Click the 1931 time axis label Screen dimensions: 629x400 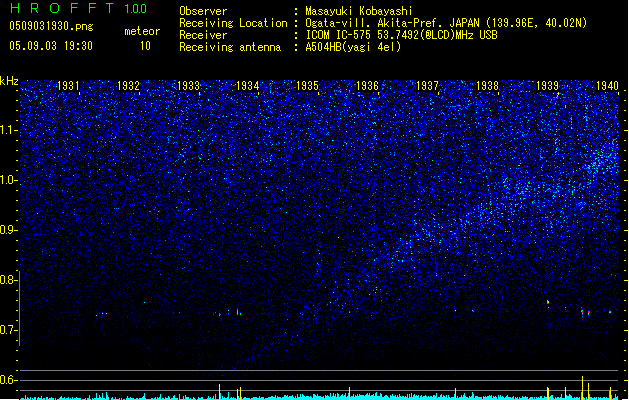68,86
